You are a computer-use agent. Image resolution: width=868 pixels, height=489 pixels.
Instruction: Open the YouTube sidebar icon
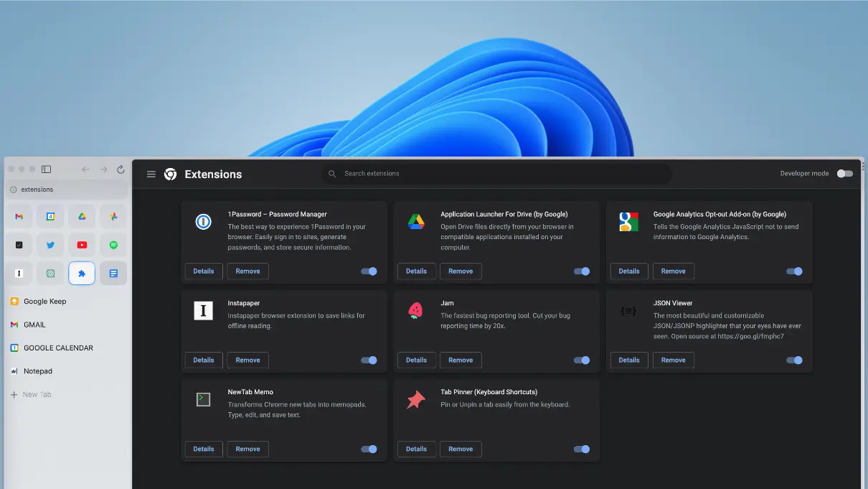point(82,245)
